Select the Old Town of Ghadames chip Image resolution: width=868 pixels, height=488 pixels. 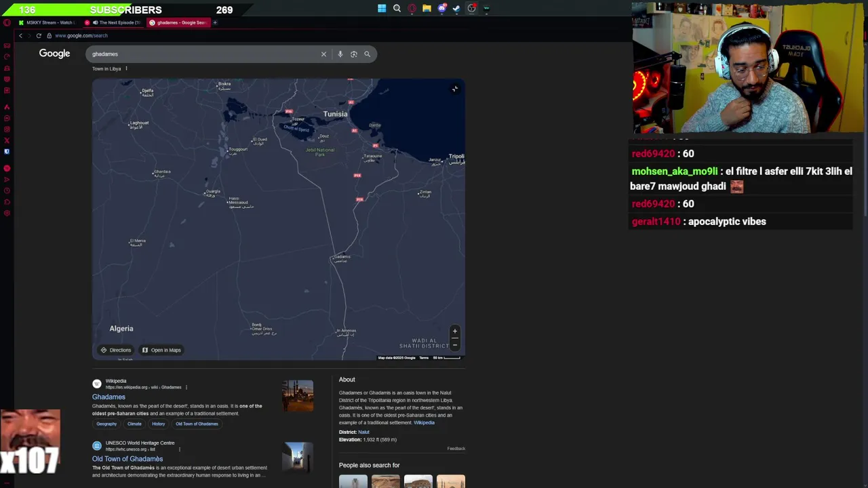197,424
